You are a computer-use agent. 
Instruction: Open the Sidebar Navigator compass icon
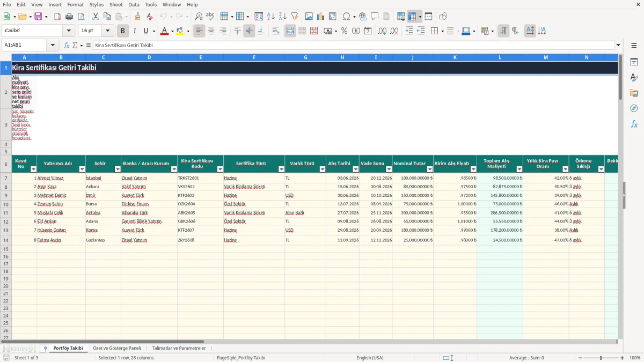[634, 108]
